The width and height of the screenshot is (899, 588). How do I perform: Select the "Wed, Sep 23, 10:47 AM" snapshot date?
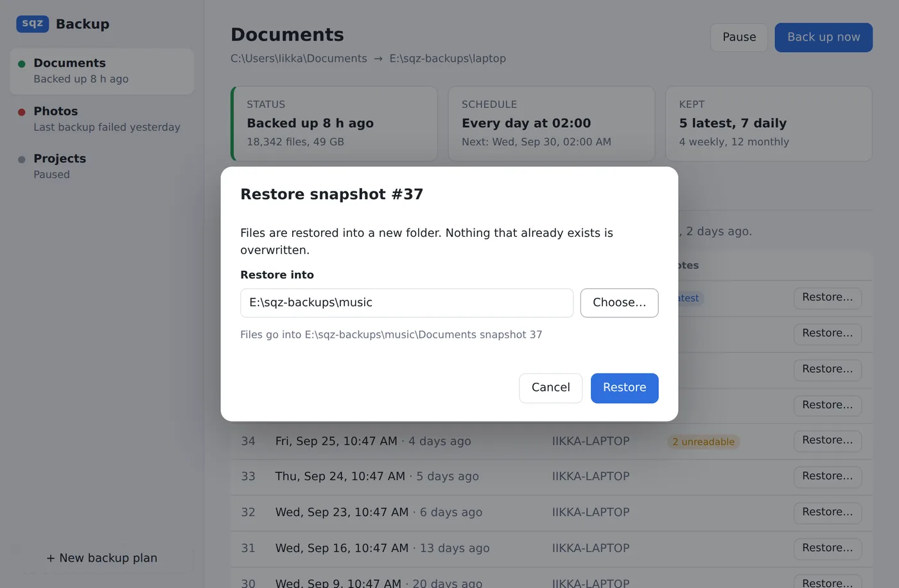pyautogui.click(x=342, y=512)
